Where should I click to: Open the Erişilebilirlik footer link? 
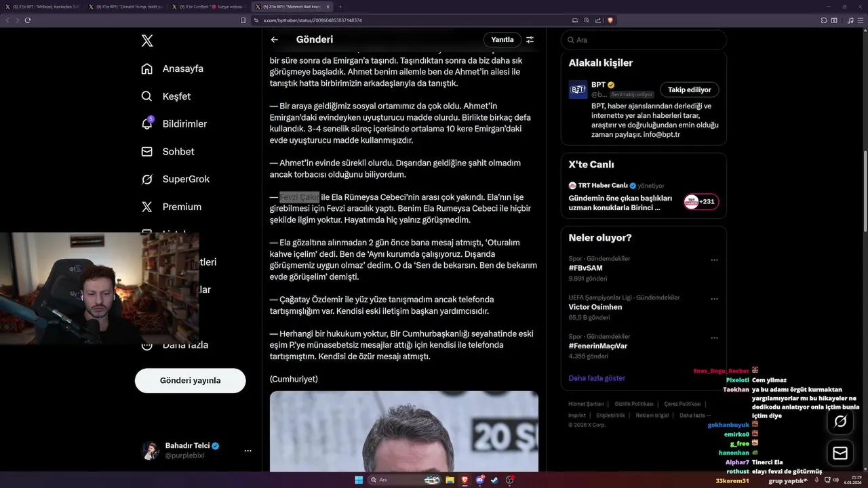pos(610,415)
